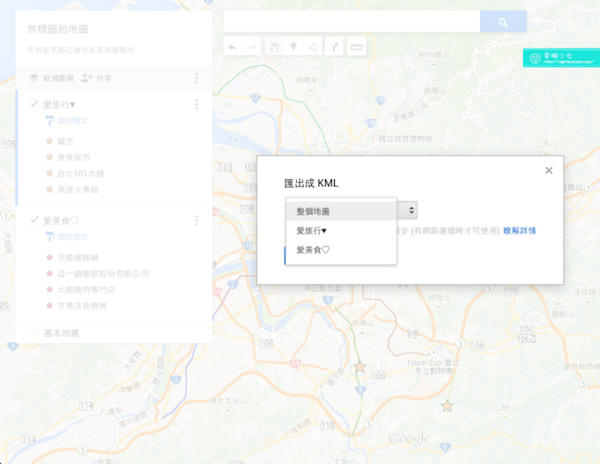Click the undo arrow in map toolbar
Image resolution: width=600 pixels, height=464 pixels.
[232, 46]
